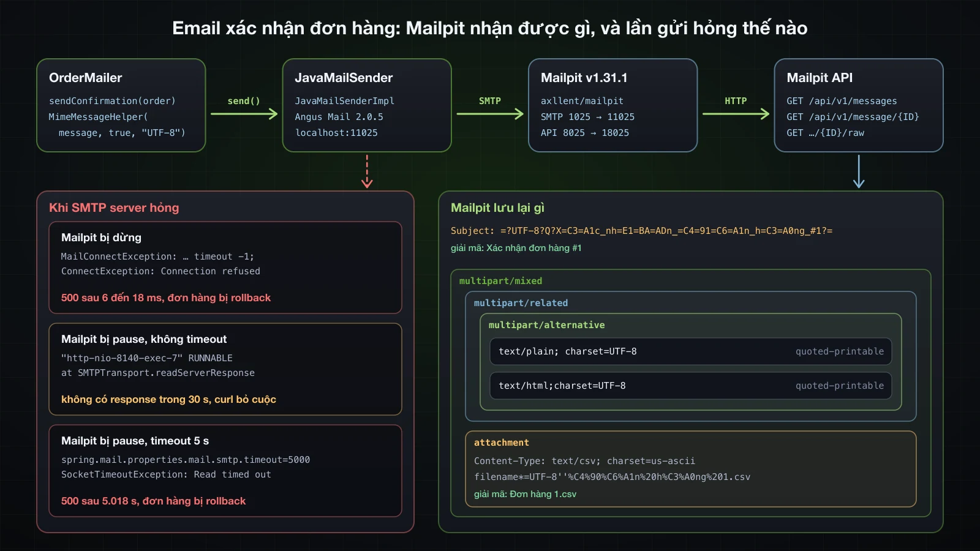This screenshot has height=551, width=980.
Task: Click the message, true, "UTF-8") line
Action: pyautogui.click(x=122, y=133)
